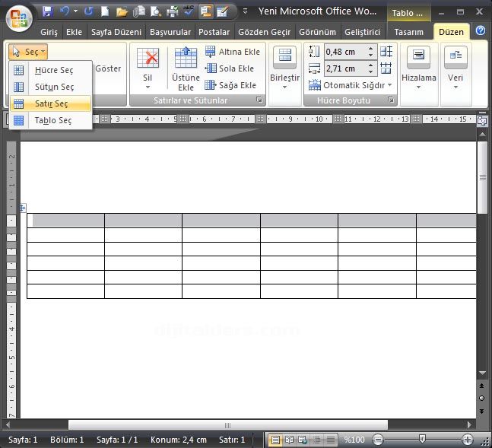Open the Hücre Boyutu dialog launcher
Screen dimensions: 492x448
391,100
